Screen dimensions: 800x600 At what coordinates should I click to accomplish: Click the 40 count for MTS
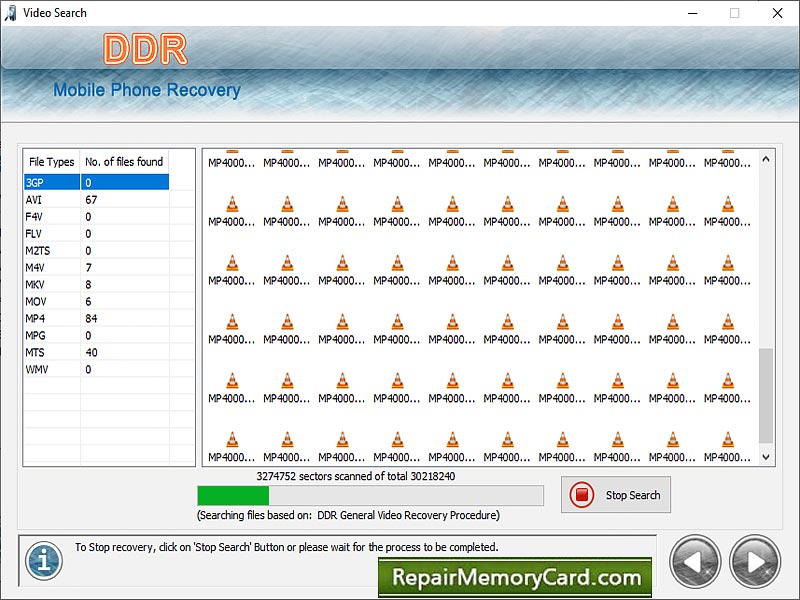coord(91,353)
